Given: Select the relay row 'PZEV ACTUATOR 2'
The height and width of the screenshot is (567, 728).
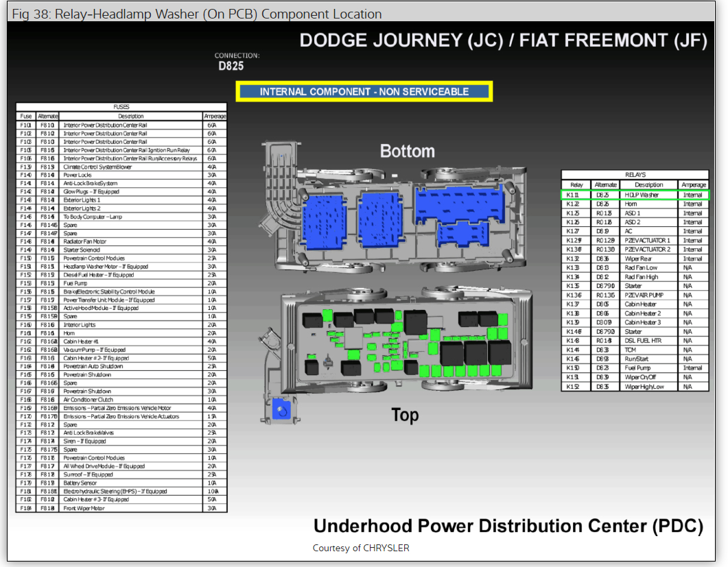Looking at the screenshot, I should (635, 250).
